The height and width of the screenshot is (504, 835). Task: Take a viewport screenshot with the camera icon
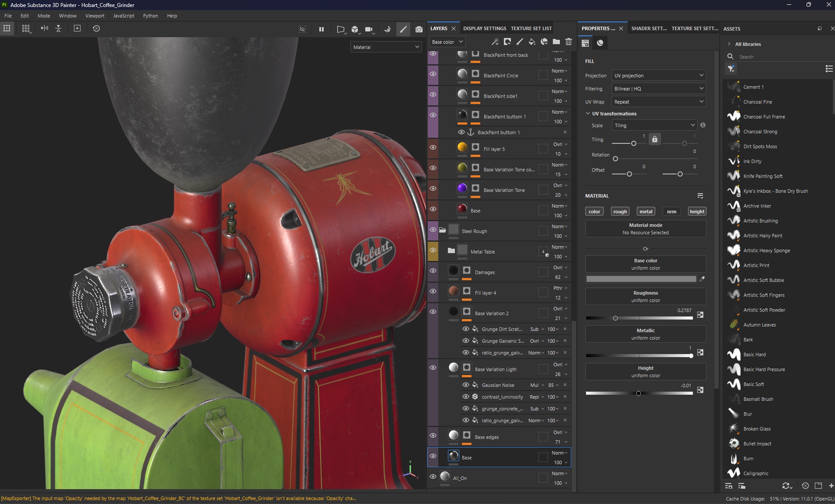pos(419,29)
